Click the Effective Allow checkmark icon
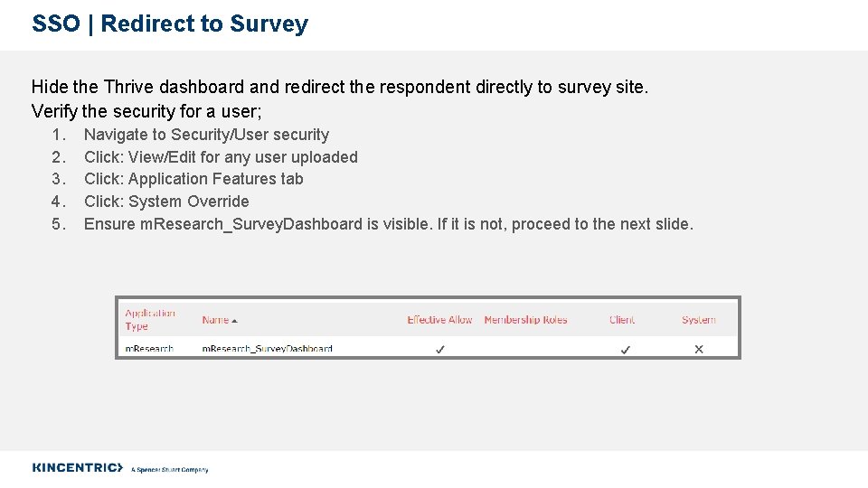The image size is (868, 488). [440, 349]
